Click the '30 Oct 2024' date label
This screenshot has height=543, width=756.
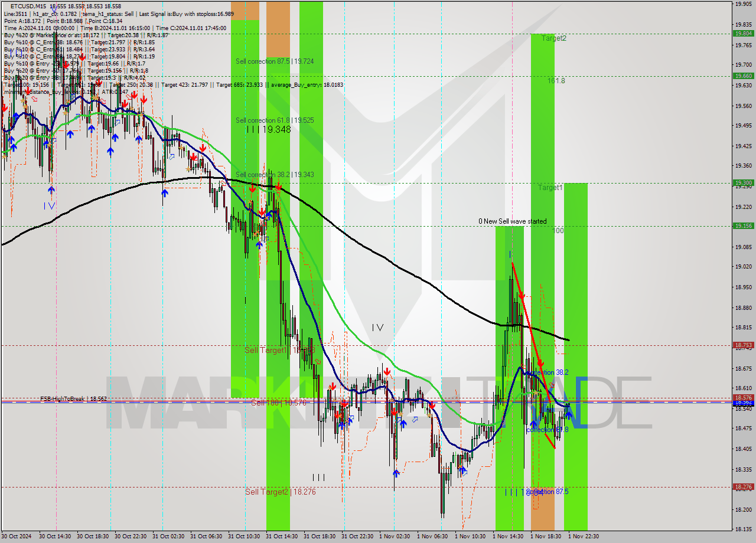pyautogui.click(x=17, y=537)
